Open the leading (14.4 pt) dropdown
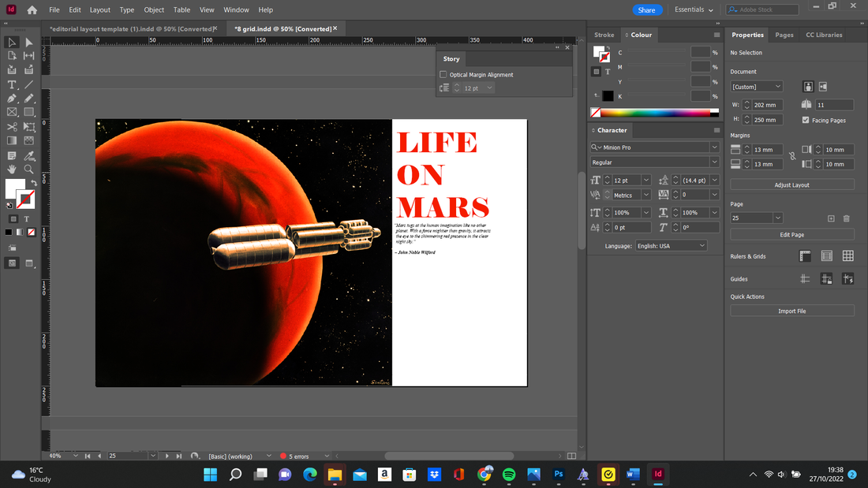 (715, 181)
